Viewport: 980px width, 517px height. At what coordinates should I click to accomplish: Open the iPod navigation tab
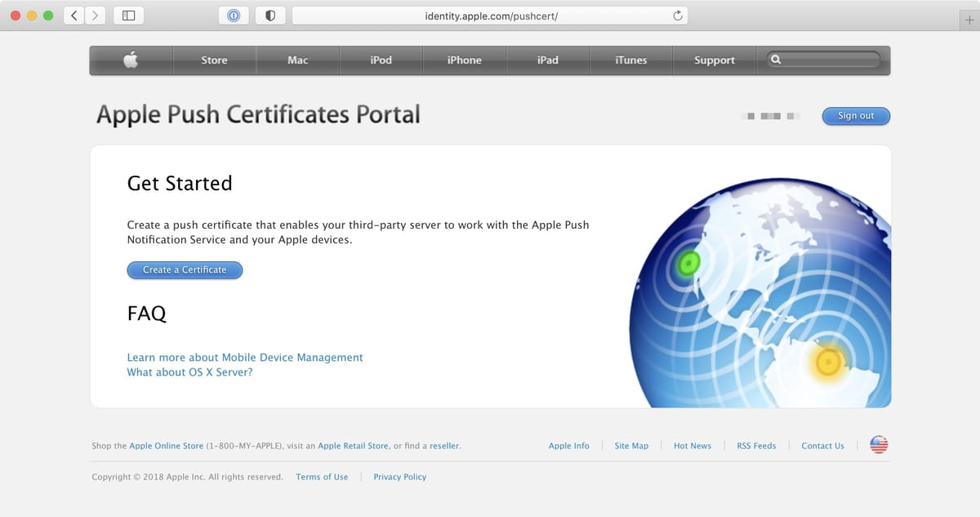pos(381,60)
